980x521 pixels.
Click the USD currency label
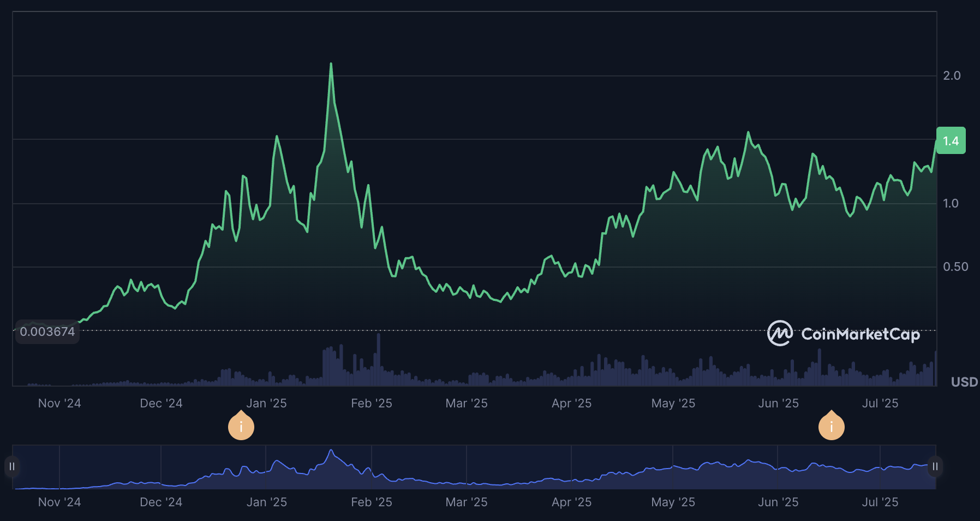coord(964,382)
